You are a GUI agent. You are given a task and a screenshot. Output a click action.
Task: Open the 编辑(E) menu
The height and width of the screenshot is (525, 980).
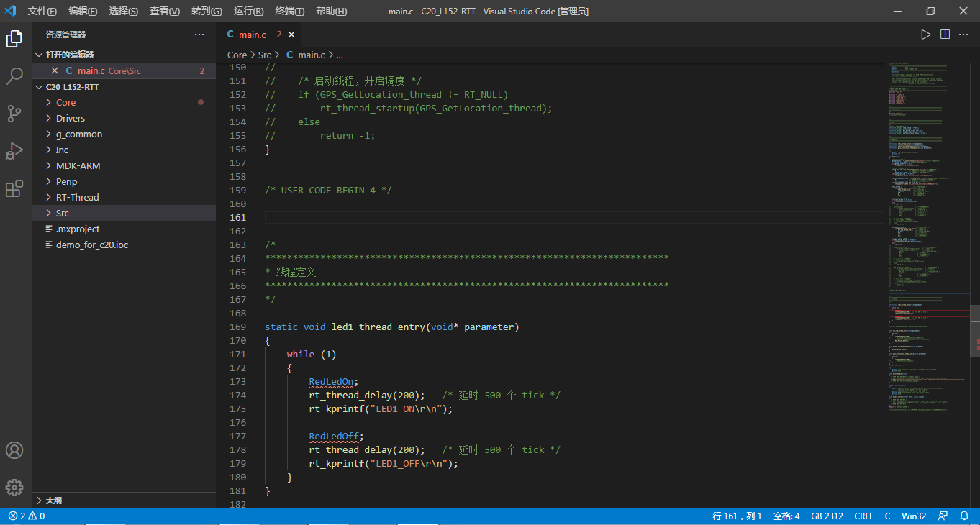coord(83,12)
